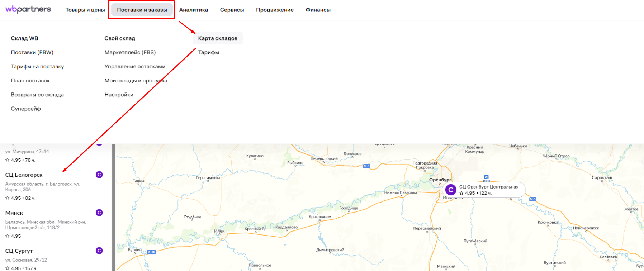644x271 pixels.
Task: Click the wbpartners logo
Action: [x=28, y=9]
